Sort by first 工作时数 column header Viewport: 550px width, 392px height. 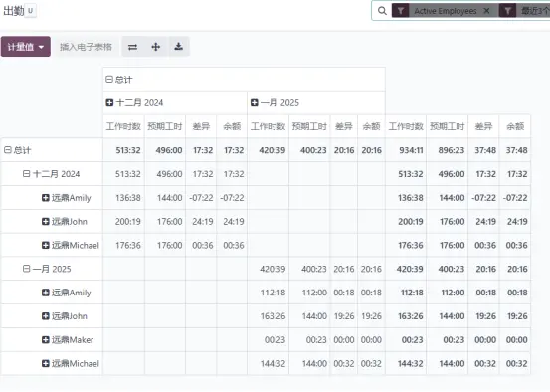click(123, 126)
